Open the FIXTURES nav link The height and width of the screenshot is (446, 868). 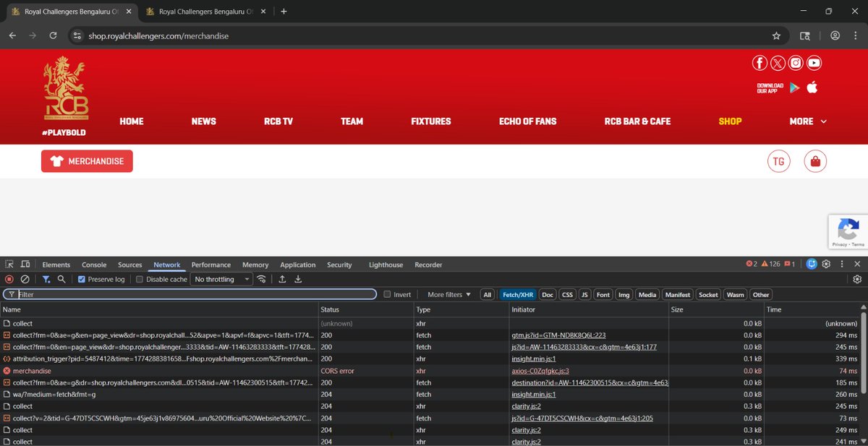coord(431,121)
